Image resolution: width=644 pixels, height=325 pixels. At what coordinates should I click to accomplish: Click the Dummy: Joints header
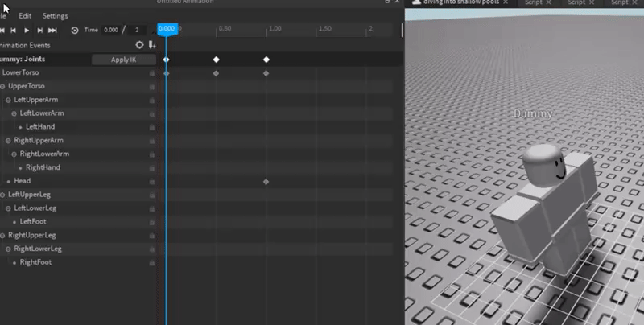23,59
